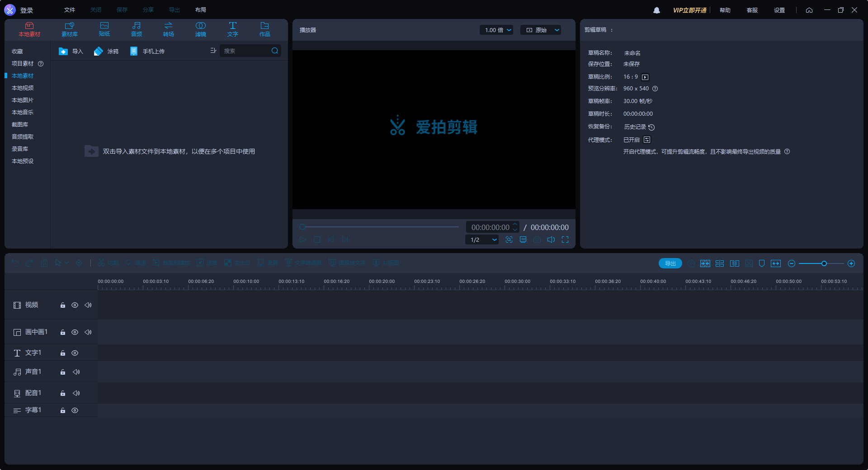Open the 去水印 watermark removal tool

pos(237,263)
